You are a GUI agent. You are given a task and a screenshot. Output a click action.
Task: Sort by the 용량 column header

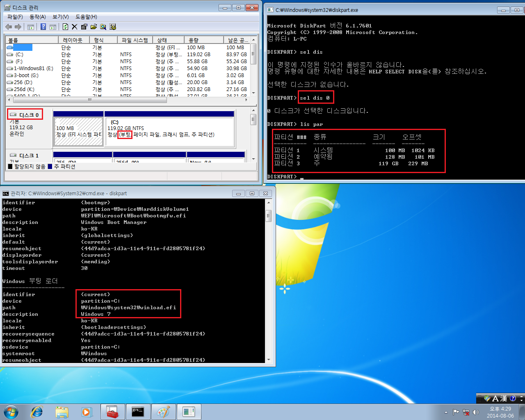coord(204,40)
